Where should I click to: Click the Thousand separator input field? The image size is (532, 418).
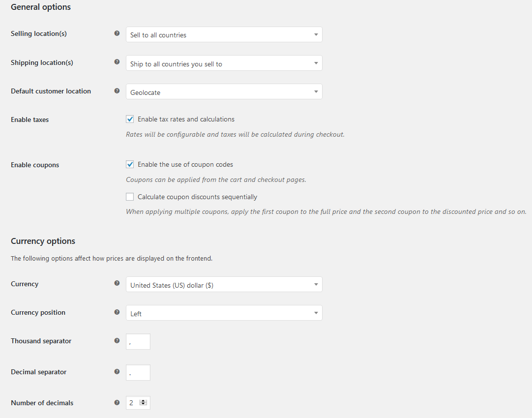pos(138,341)
